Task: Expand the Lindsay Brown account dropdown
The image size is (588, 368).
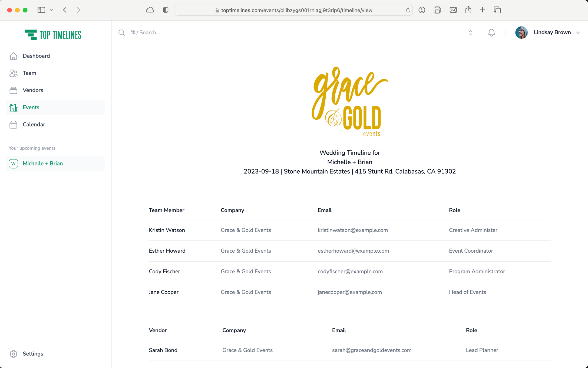Action: click(x=578, y=33)
